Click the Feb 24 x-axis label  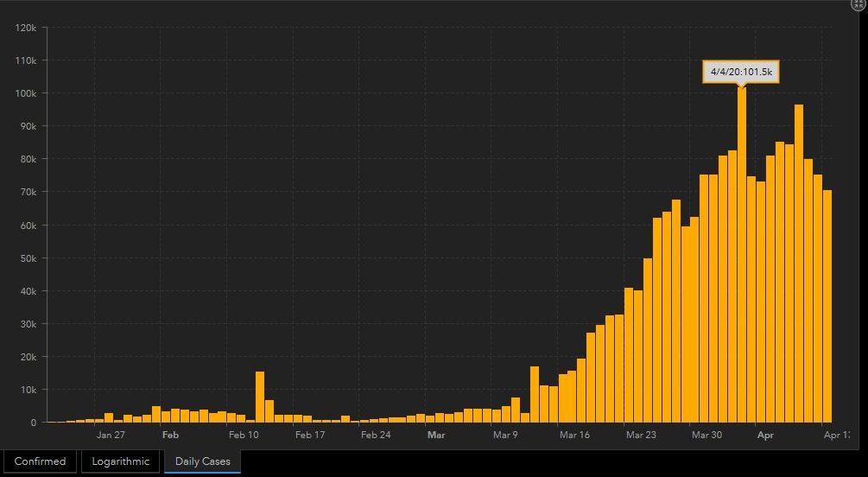[x=376, y=436]
